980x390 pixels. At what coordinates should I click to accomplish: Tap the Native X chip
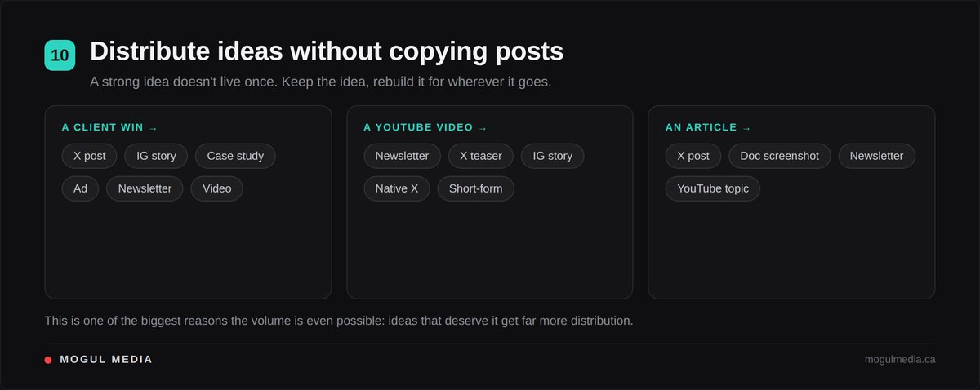397,188
